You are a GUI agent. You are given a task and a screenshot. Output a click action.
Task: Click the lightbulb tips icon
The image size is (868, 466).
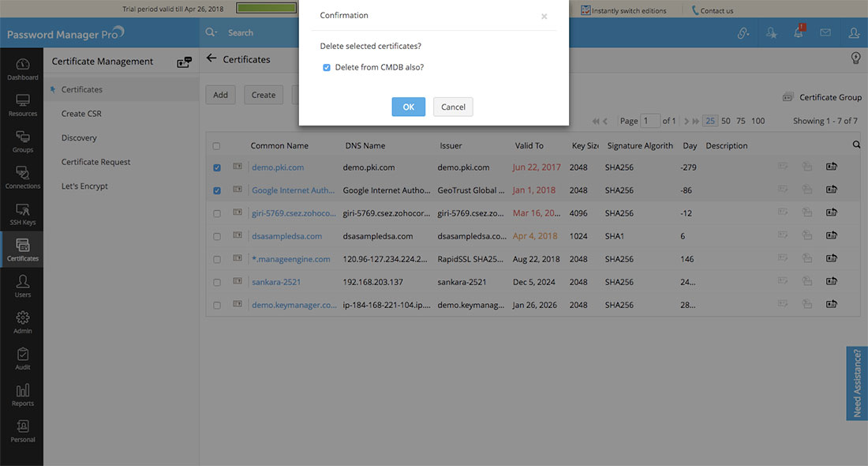(x=856, y=58)
